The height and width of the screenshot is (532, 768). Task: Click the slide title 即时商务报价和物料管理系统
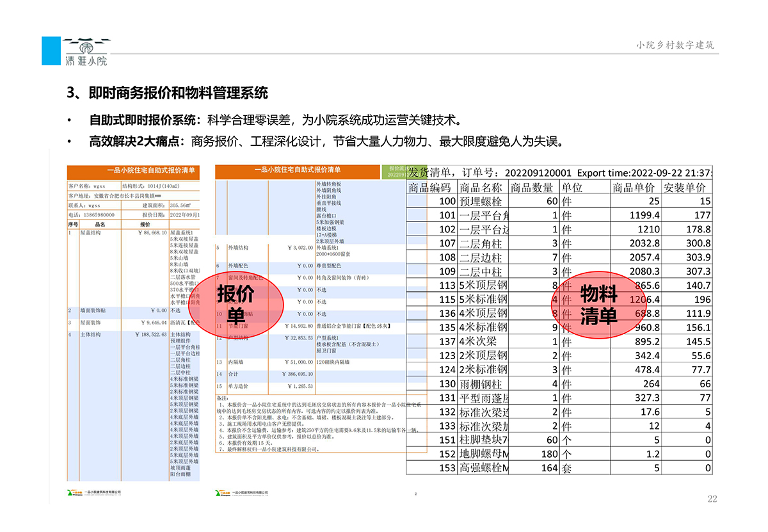(168, 93)
